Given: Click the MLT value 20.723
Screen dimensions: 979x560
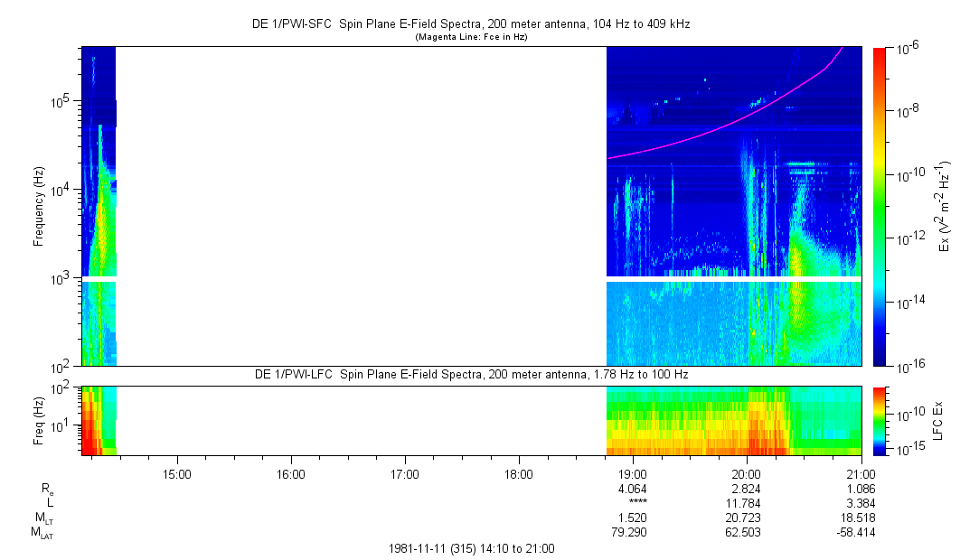Looking at the screenshot, I should point(746,518).
